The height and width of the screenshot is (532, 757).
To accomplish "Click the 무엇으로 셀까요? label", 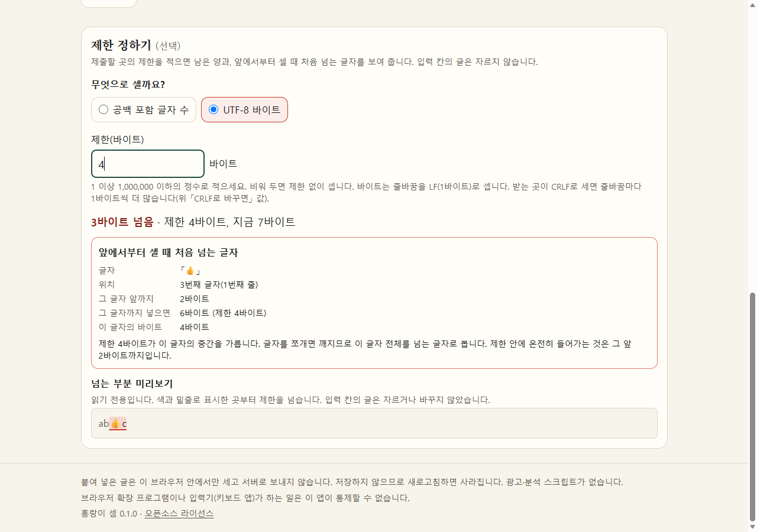I will coord(128,85).
